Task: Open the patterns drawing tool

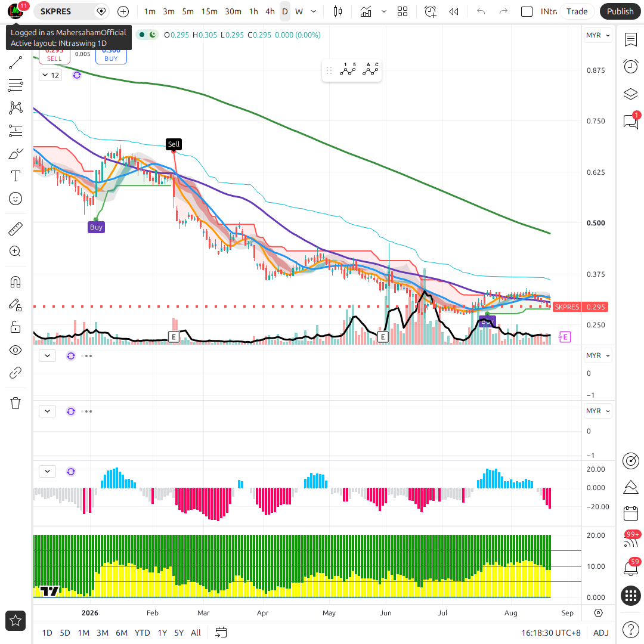Action: 16,107
